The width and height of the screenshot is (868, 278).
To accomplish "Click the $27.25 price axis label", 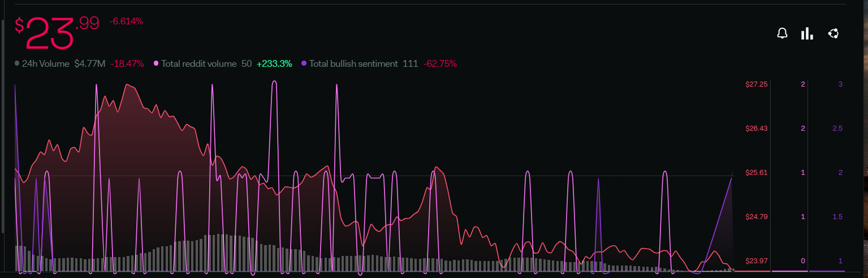I will coord(757,84).
